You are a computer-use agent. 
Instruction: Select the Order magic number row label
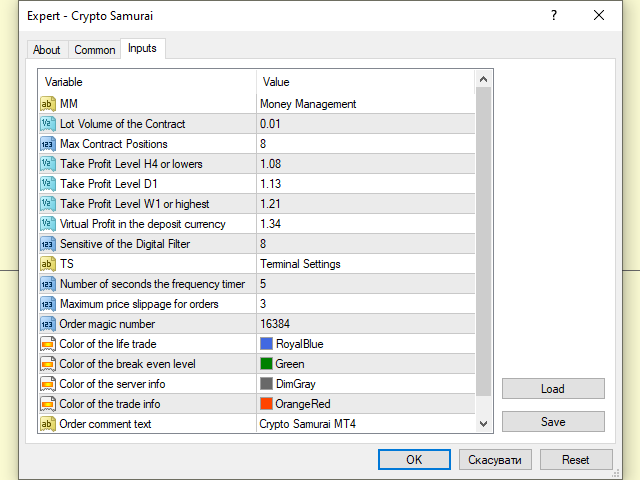point(107,324)
